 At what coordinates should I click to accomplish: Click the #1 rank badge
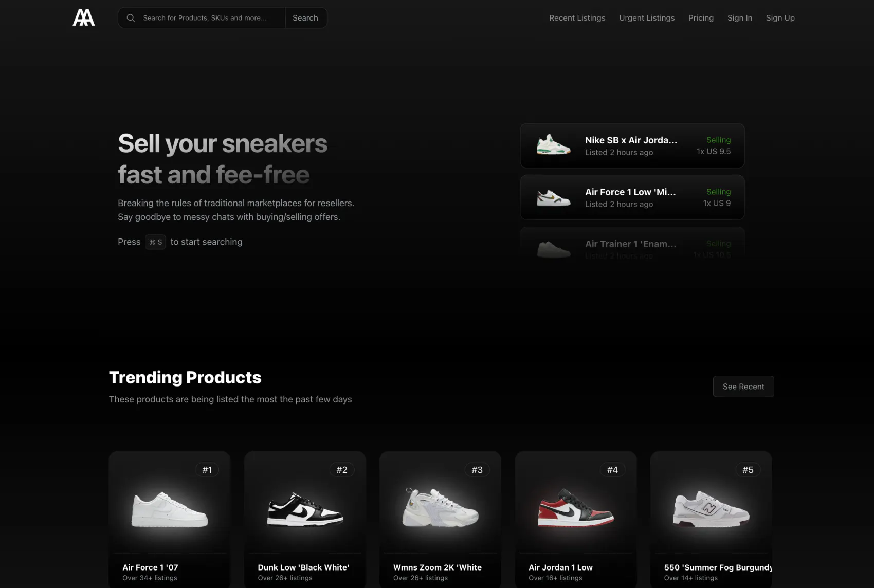(207, 470)
